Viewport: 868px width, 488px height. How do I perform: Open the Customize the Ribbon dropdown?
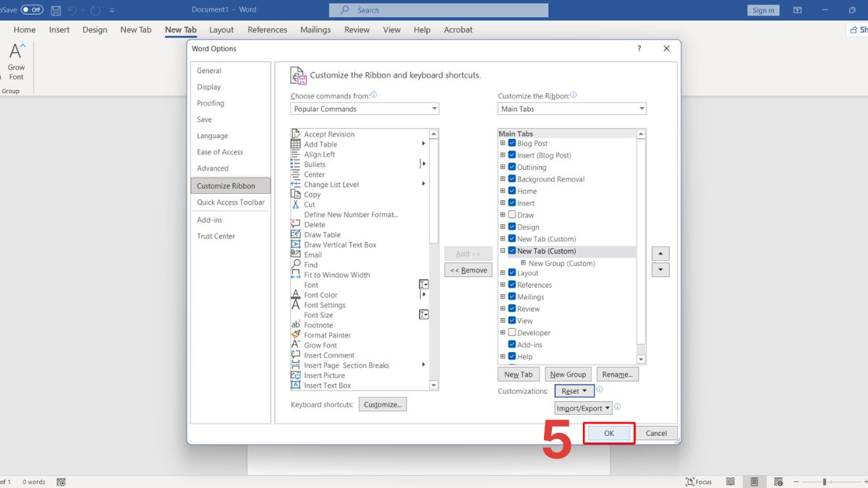[x=571, y=109]
